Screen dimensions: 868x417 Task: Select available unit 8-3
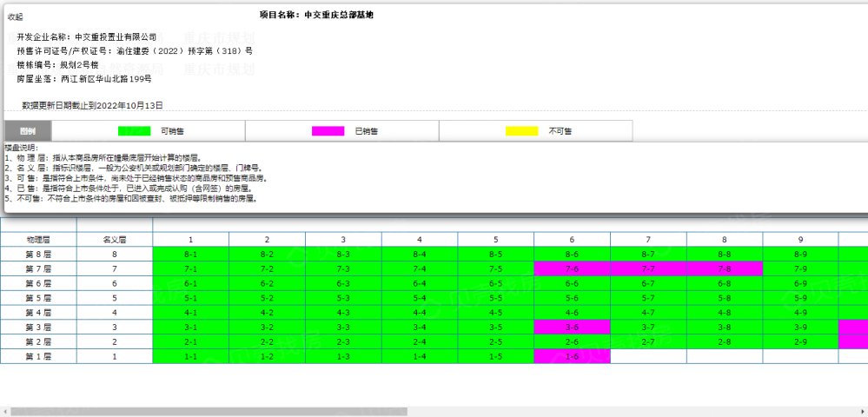343,255
